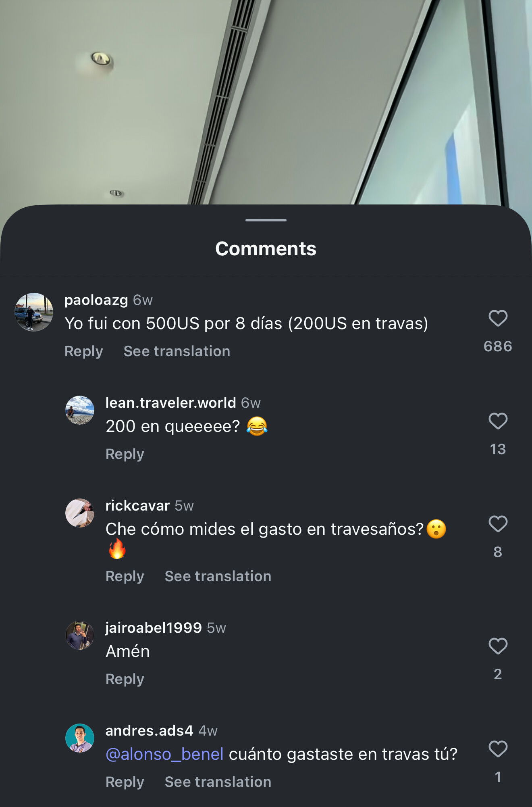Screen dimensions: 532x807
Task: Open paoloazg's profile picture
Action: 34,312
